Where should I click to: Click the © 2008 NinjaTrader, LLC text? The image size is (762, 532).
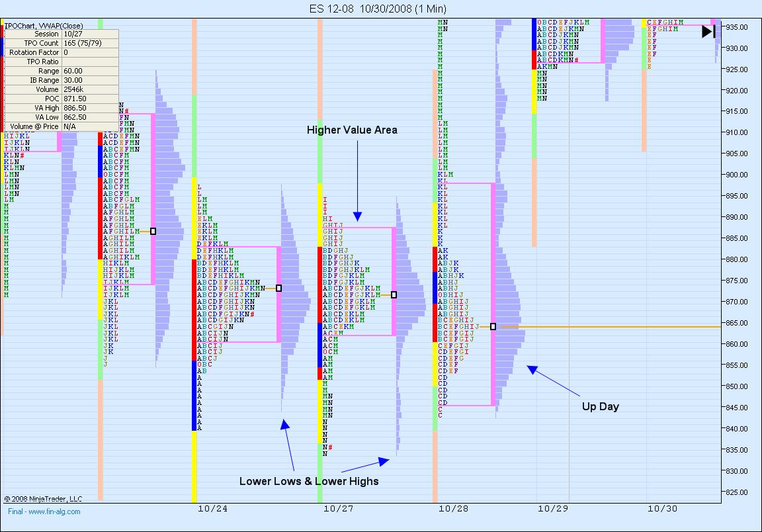pyautogui.click(x=43, y=499)
